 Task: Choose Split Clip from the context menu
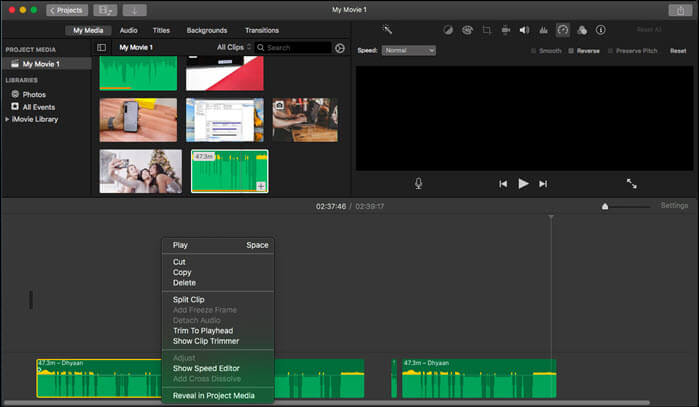click(x=188, y=299)
